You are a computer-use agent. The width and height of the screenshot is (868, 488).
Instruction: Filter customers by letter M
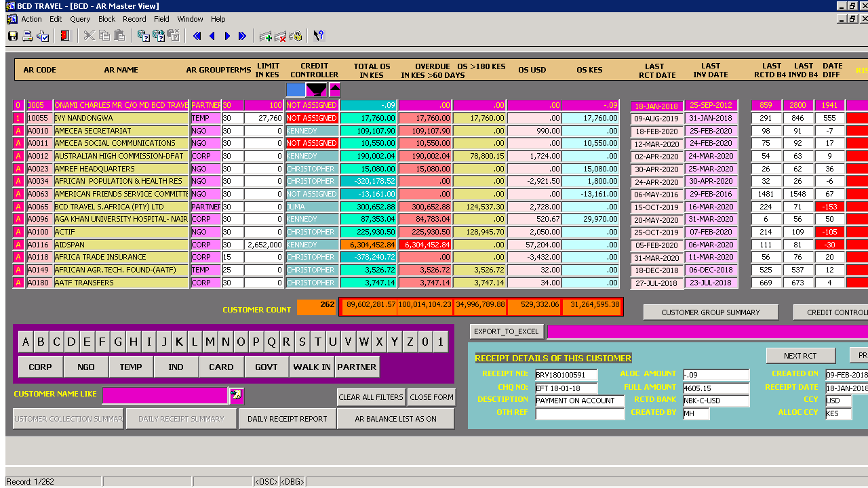[x=210, y=342]
